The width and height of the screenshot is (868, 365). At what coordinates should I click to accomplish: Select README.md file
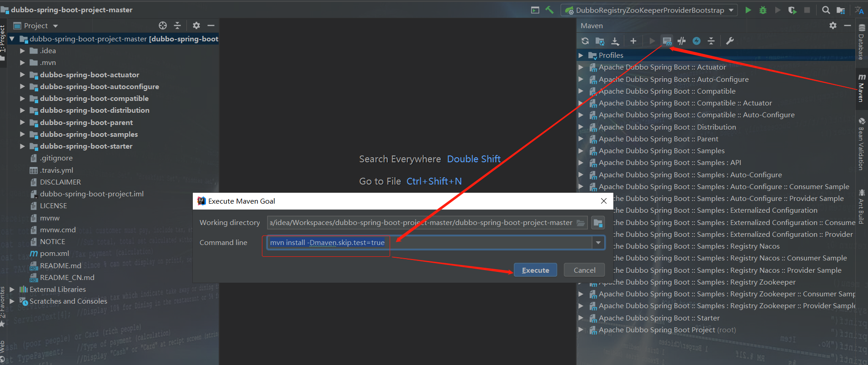(60, 265)
